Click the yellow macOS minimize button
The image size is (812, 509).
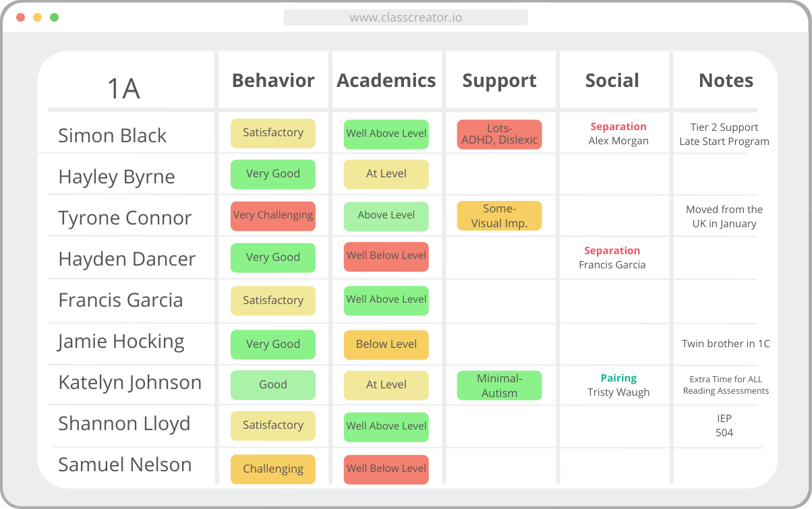pos(38,18)
